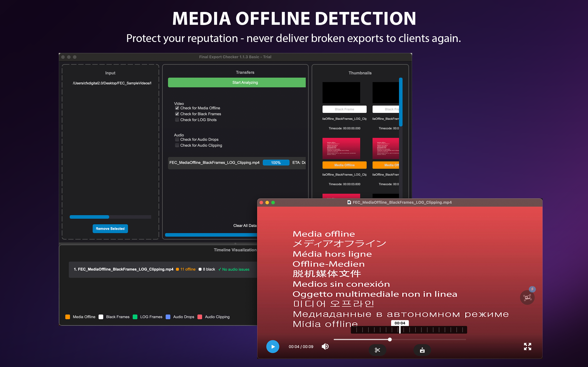Play the video in the preview player
Viewport: 588px width, 367px height.
(273, 347)
